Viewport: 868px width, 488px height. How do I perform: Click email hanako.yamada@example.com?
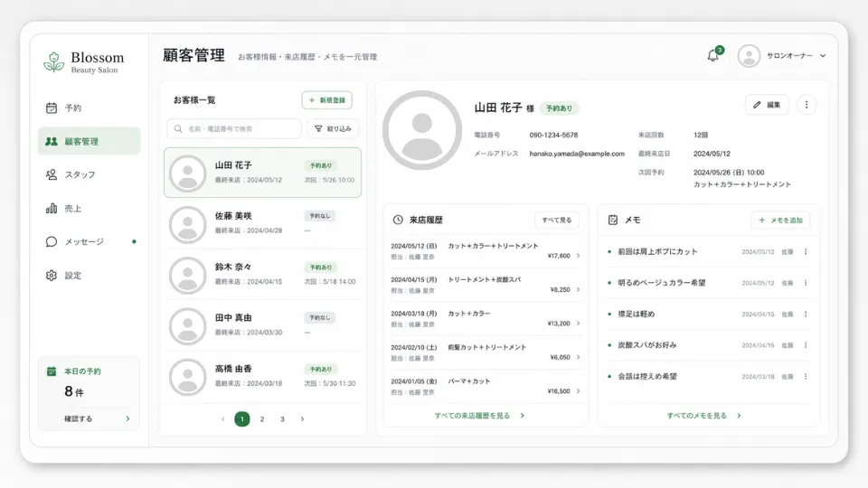click(x=577, y=154)
